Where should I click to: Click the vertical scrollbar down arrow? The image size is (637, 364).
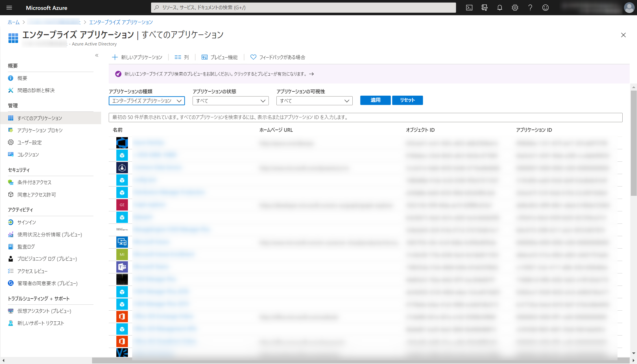coord(634,353)
